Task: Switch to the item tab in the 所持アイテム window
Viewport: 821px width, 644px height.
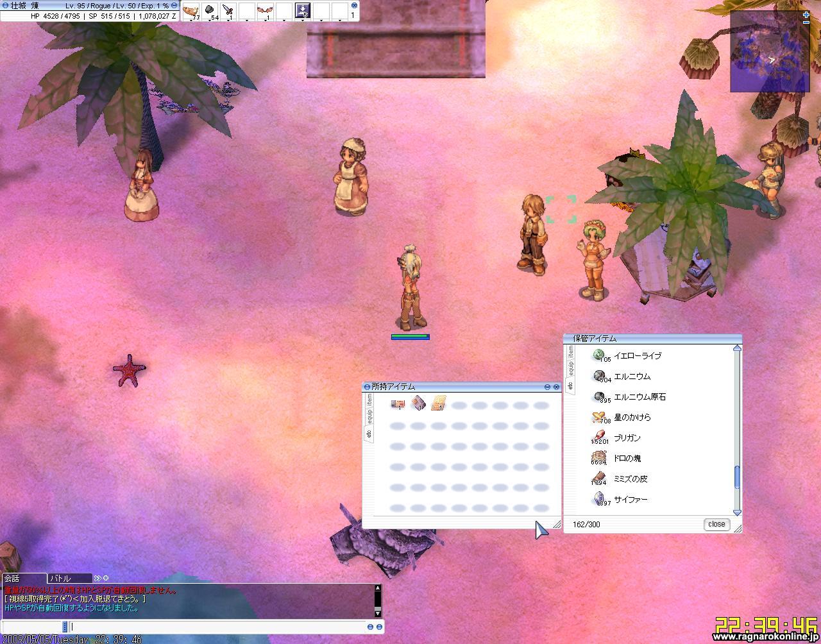Action: pos(369,399)
